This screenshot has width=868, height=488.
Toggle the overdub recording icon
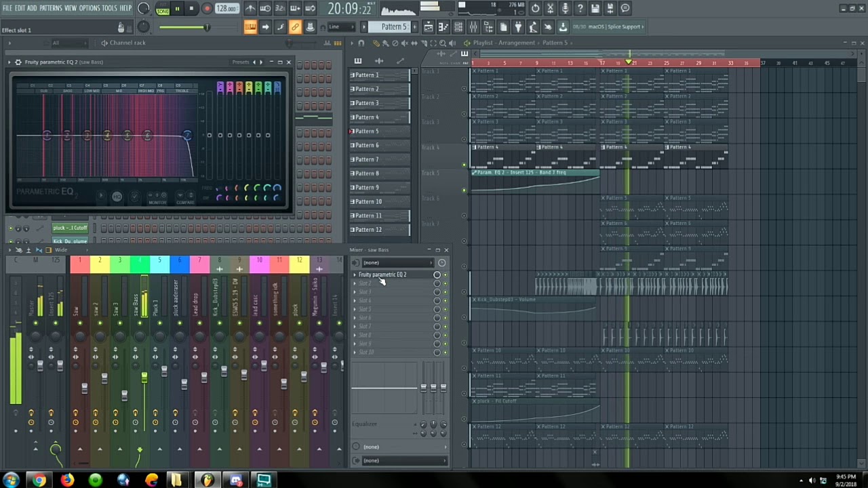click(295, 9)
